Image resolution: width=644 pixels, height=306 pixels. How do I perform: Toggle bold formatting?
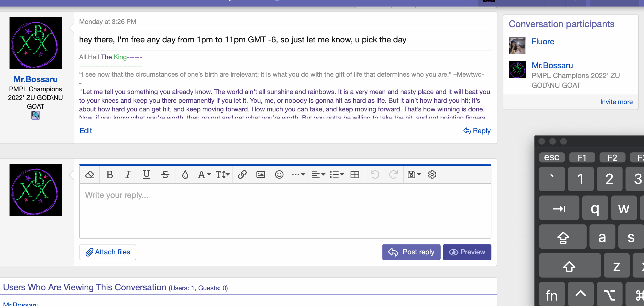pos(110,174)
